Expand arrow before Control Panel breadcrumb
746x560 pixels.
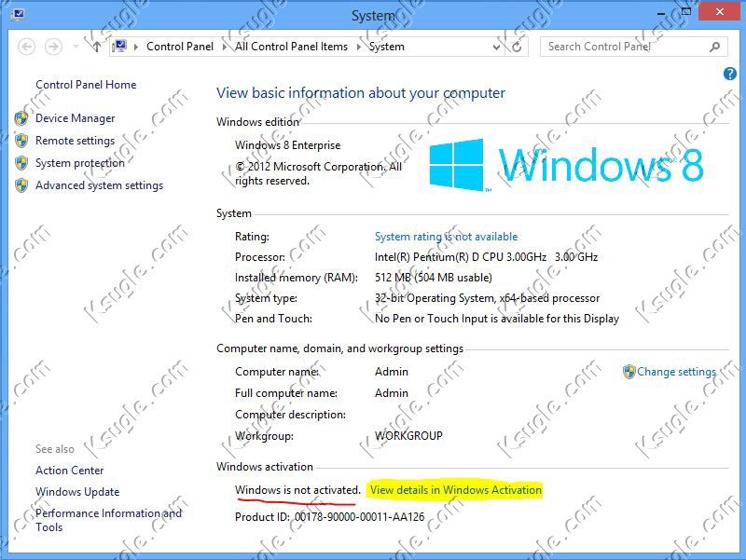coord(136,47)
